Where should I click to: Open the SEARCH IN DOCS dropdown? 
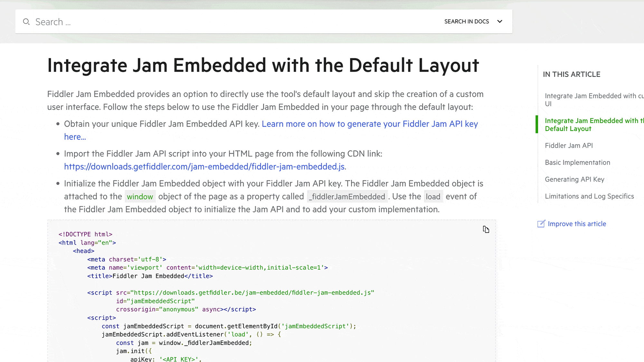click(x=473, y=22)
